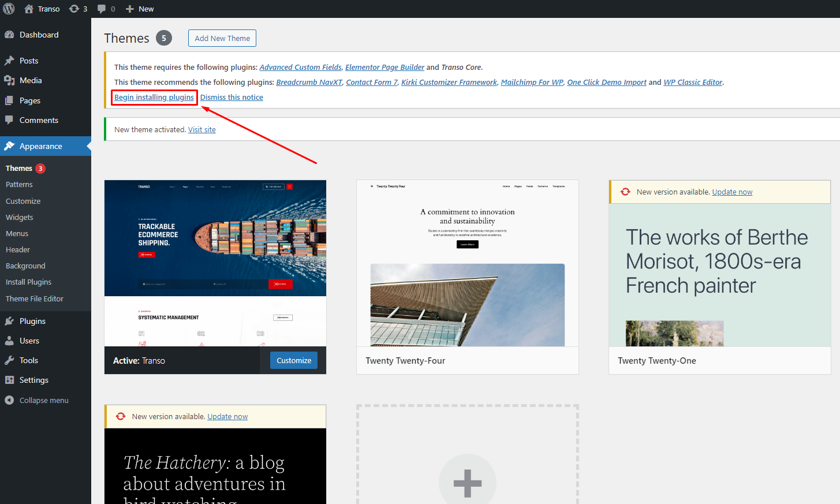Click Dismiss this notice link

coord(232,97)
